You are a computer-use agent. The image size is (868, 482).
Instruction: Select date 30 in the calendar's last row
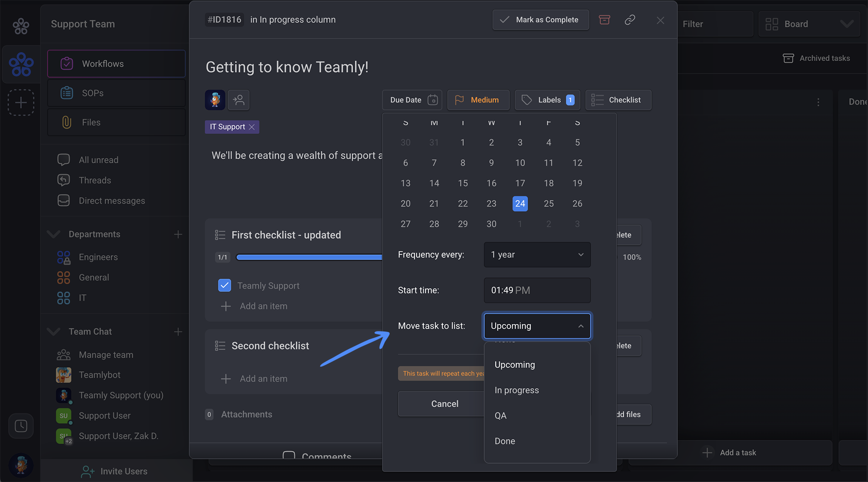click(491, 224)
